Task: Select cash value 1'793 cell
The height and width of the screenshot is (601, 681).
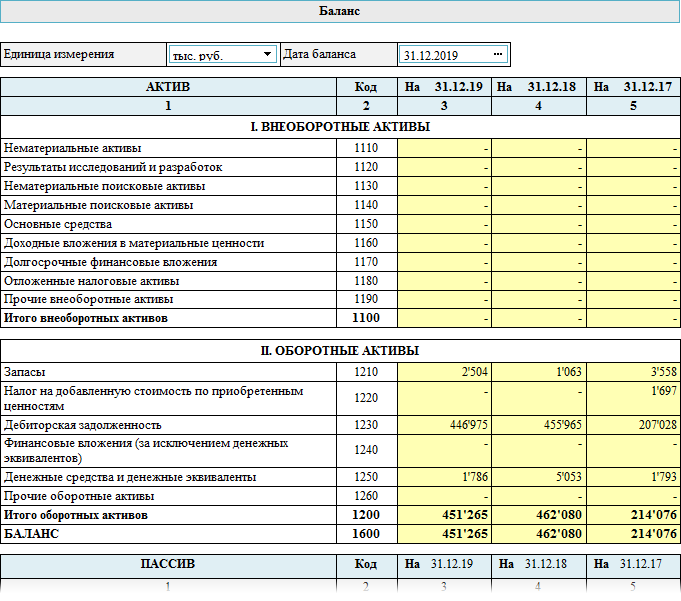Action: [634, 477]
